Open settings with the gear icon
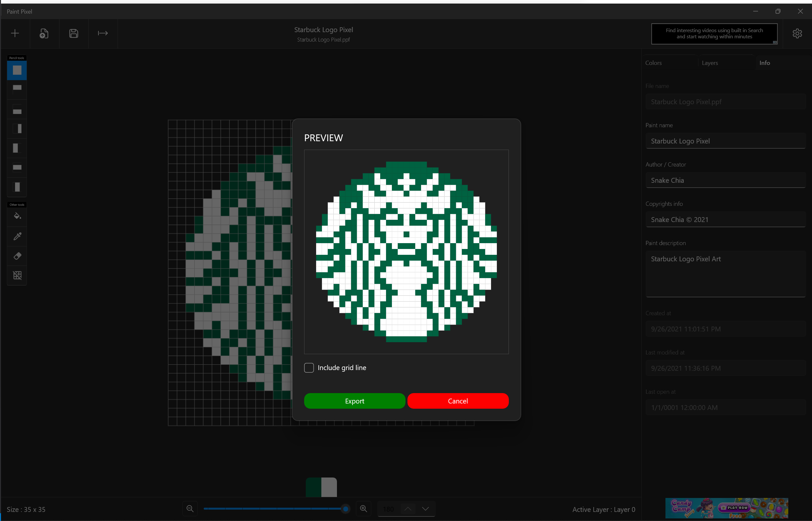This screenshot has width=812, height=521. click(x=797, y=33)
